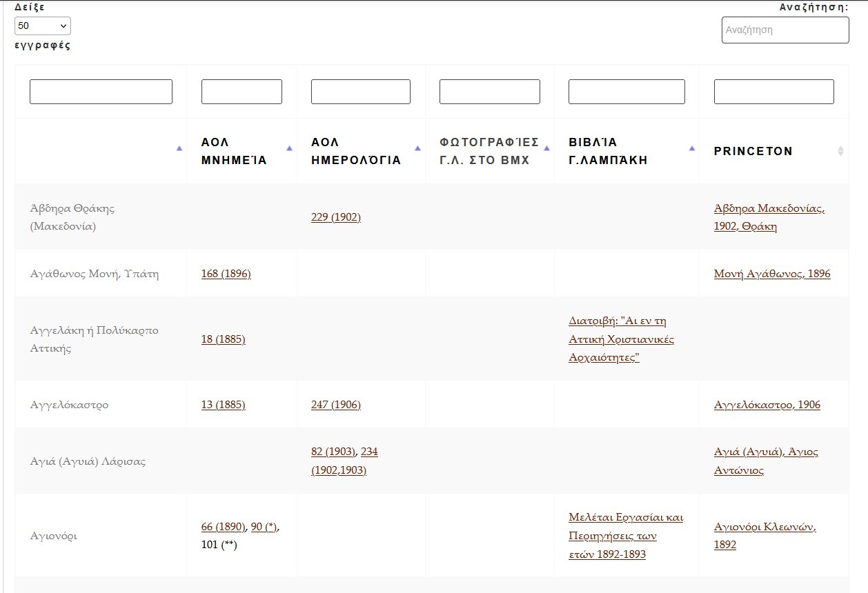Open Αγγελόκαστρο, 1906 Princeton link
This screenshot has height=593, width=868.
tap(767, 405)
